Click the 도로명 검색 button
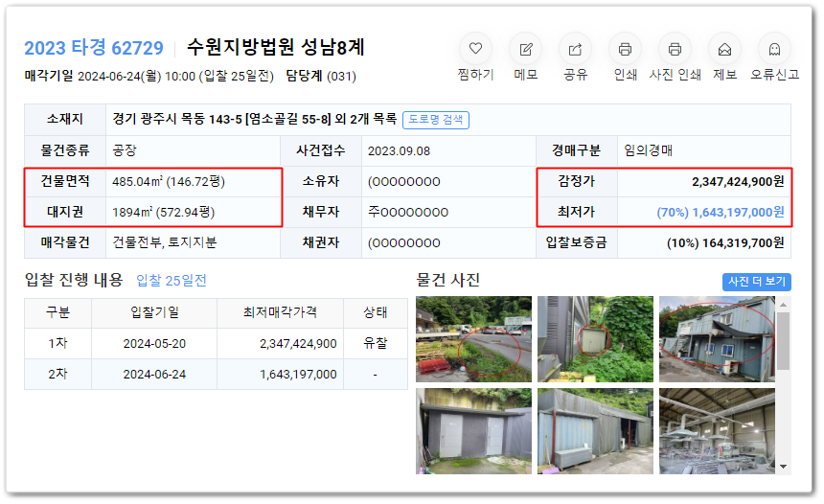Viewport: 824px width, 504px height. 436,120
